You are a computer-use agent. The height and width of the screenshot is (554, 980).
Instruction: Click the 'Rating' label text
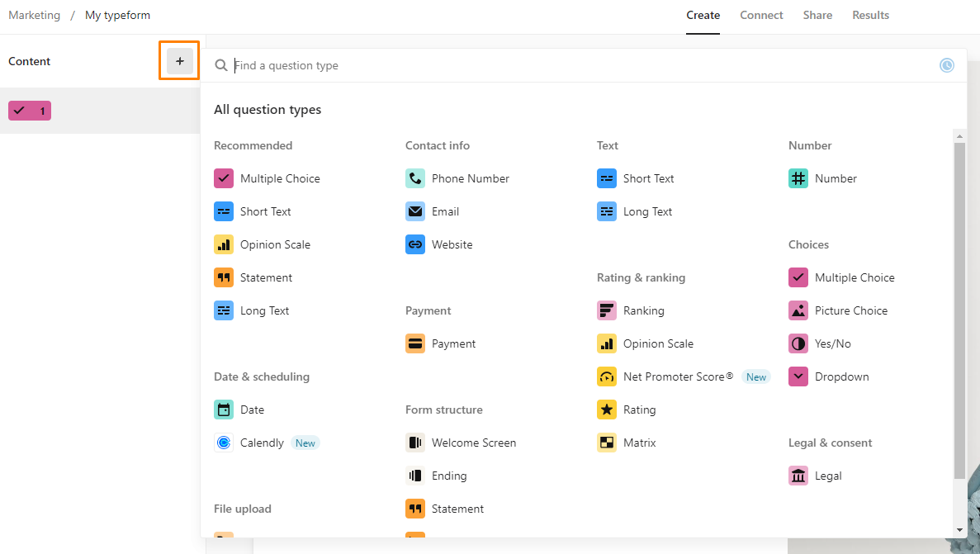(x=639, y=410)
